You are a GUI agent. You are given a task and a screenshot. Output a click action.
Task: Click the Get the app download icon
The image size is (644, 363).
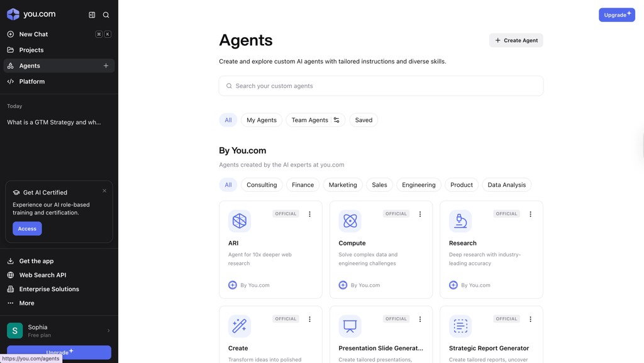coord(11,261)
